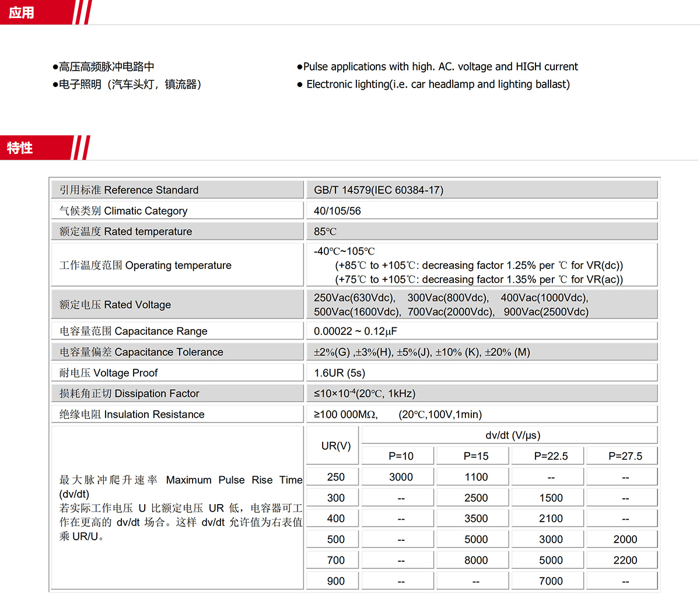Select the 400Vac(1000Vdc) voltage entry
The height and width of the screenshot is (598, 700).
(544, 298)
